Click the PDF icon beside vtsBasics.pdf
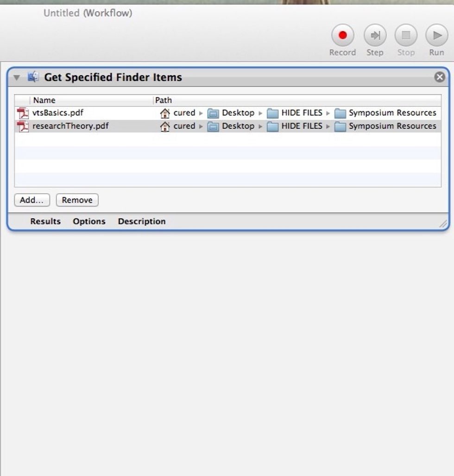Image resolution: width=454 pixels, height=476 pixels. tap(23, 113)
